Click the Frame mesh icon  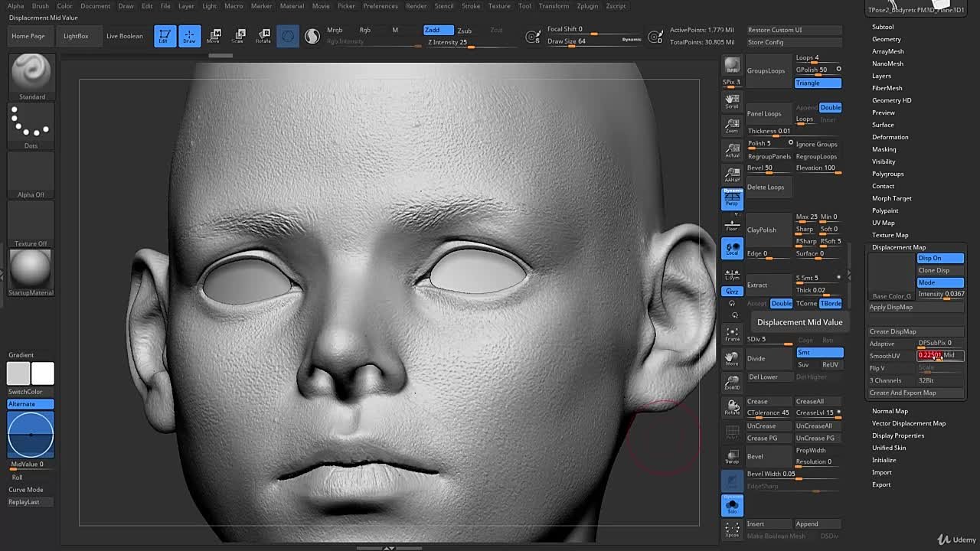coord(732,334)
